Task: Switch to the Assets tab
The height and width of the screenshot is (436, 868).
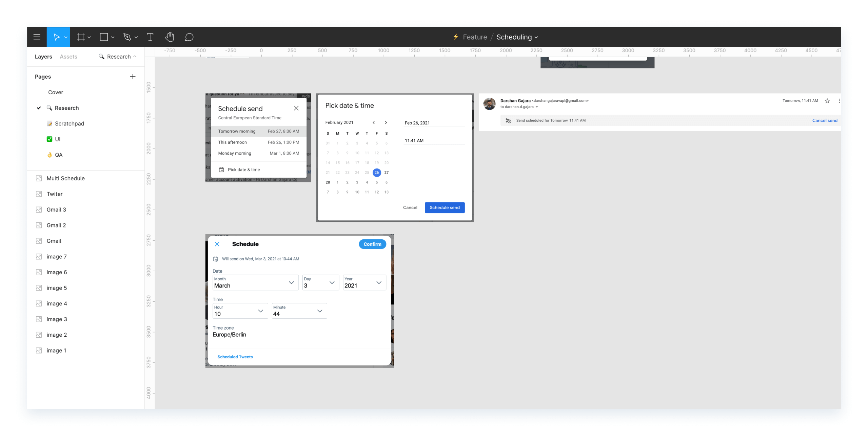Action: click(68, 57)
